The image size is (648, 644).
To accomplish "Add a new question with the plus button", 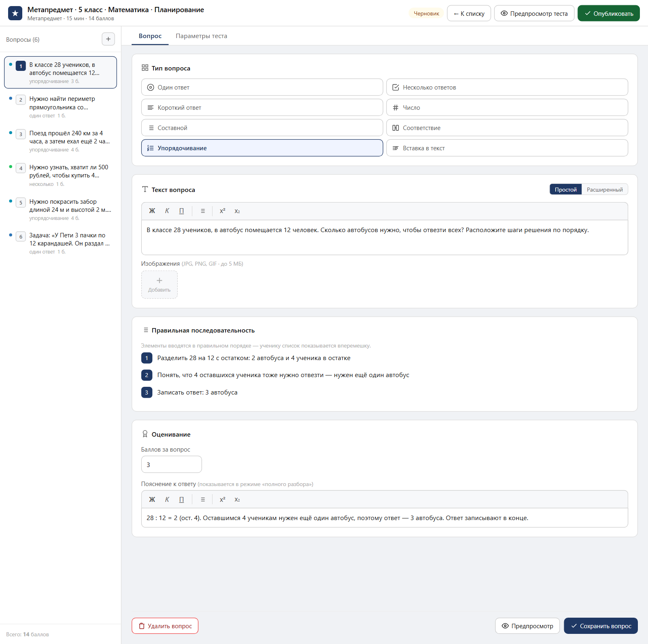I will click(x=108, y=39).
